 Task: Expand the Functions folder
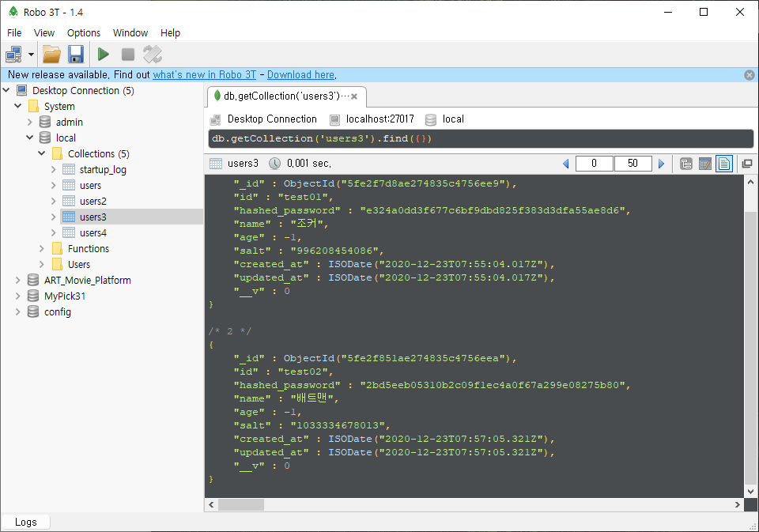pos(42,249)
